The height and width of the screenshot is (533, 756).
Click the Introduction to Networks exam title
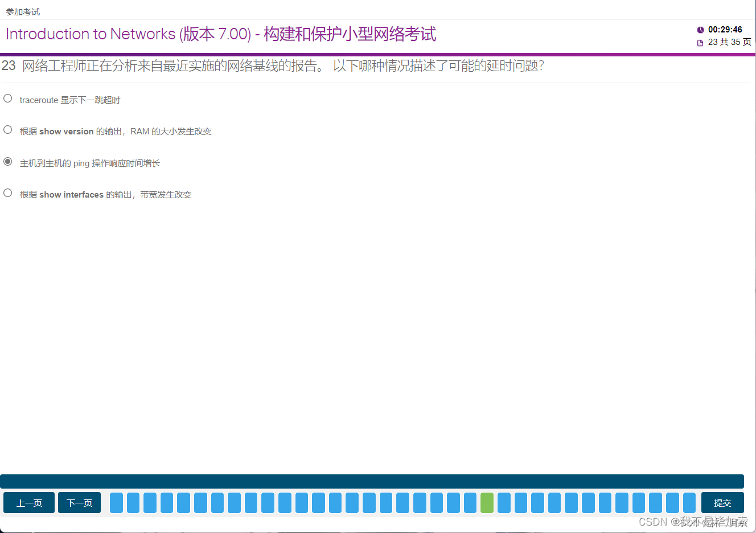(x=221, y=34)
